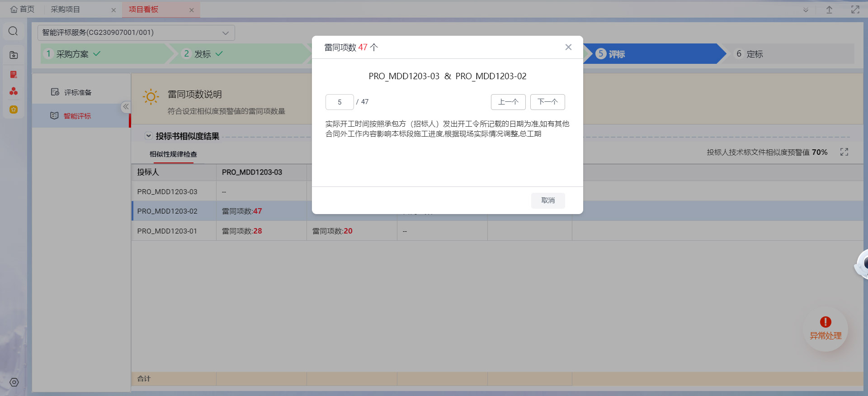Click the yellow badge sidebar icon
The width and height of the screenshot is (868, 396).
(x=14, y=110)
